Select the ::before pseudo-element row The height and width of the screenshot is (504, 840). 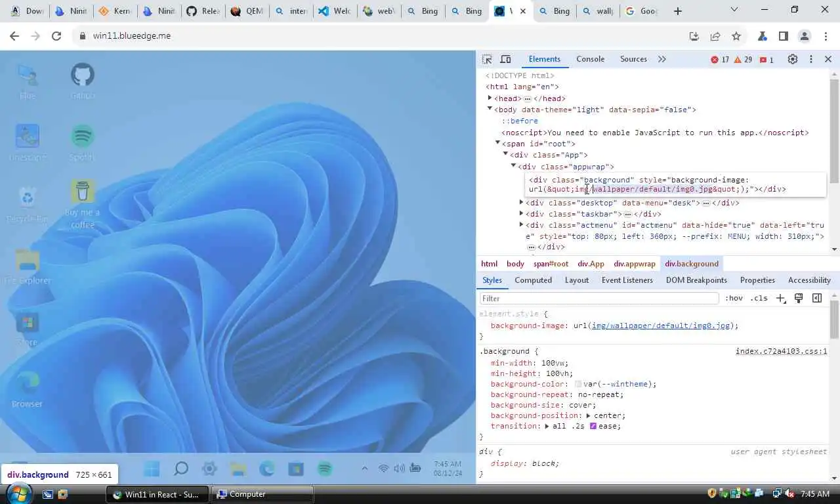click(x=520, y=121)
